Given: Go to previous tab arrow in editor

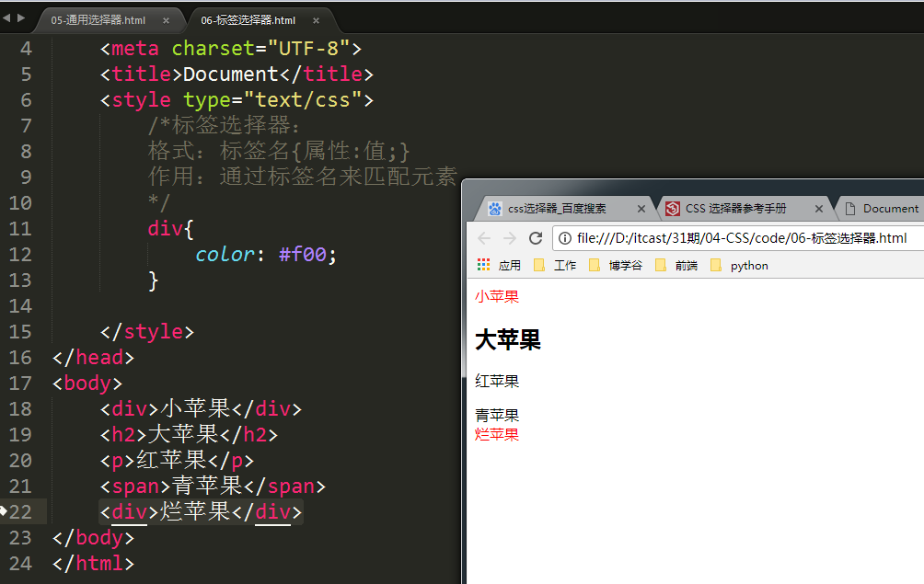Looking at the screenshot, I should (x=6, y=18).
